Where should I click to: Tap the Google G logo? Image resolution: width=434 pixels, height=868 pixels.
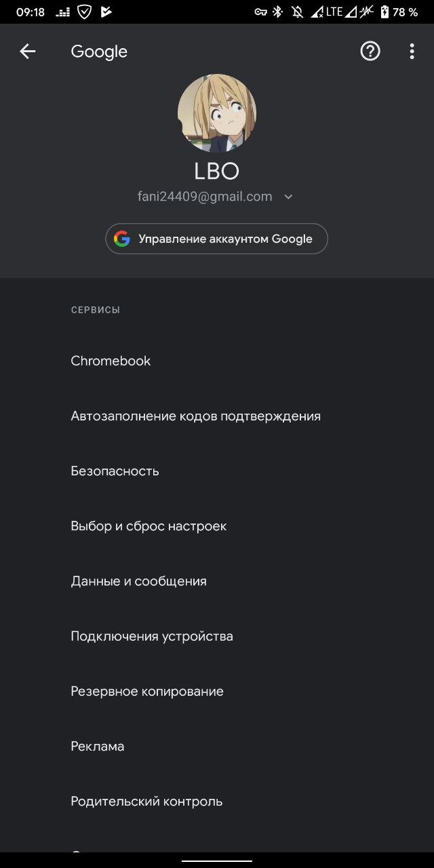point(122,239)
